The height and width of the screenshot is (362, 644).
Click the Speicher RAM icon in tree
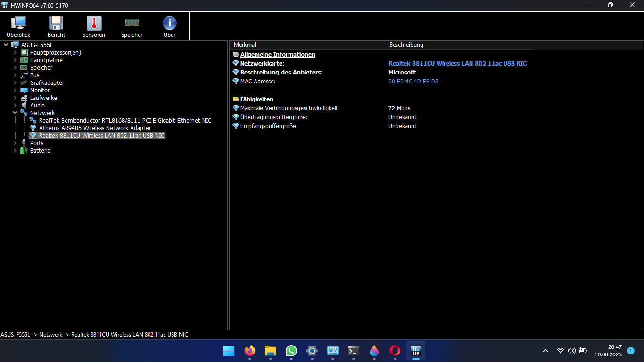(x=24, y=68)
